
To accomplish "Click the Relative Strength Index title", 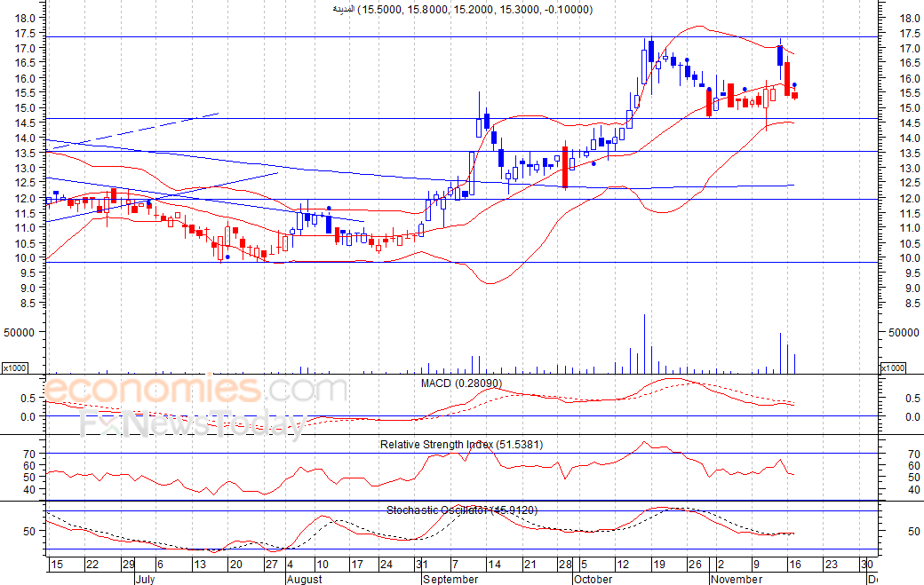I will click(461, 444).
